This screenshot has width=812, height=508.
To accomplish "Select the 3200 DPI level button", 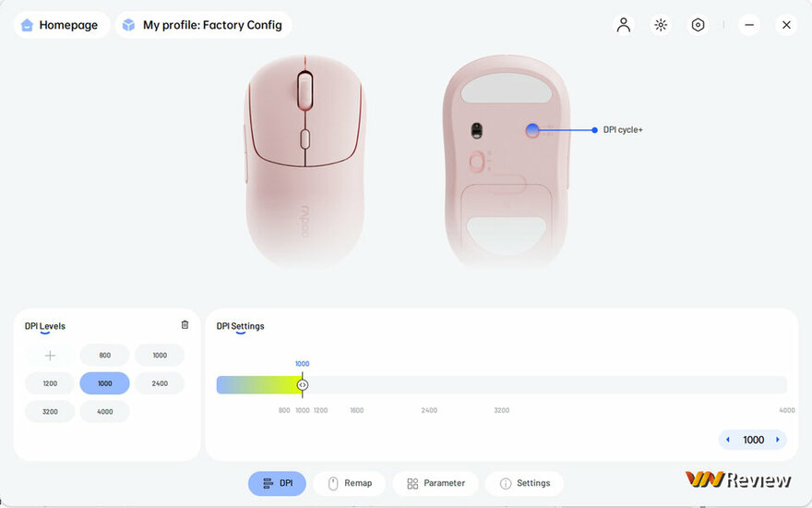I will click(x=50, y=411).
